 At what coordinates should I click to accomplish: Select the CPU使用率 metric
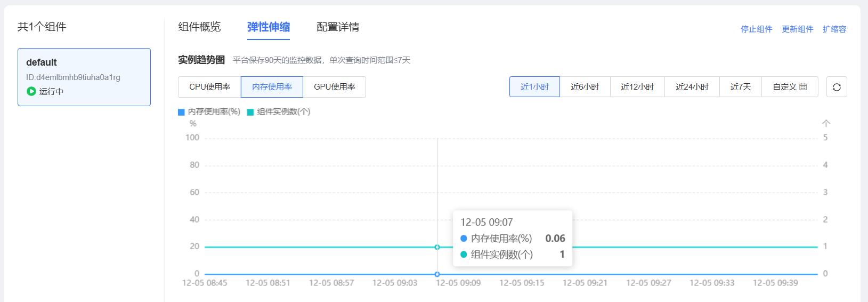point(209,87)
